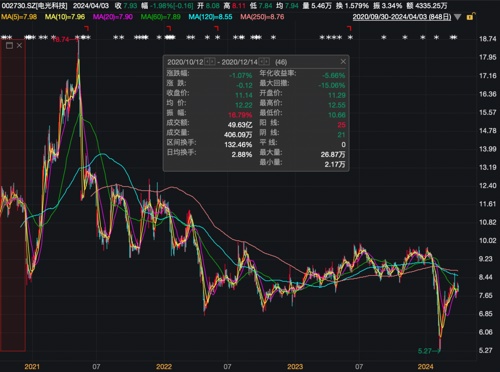Step the 2020/12/14 end date forward

pos(267,62)
